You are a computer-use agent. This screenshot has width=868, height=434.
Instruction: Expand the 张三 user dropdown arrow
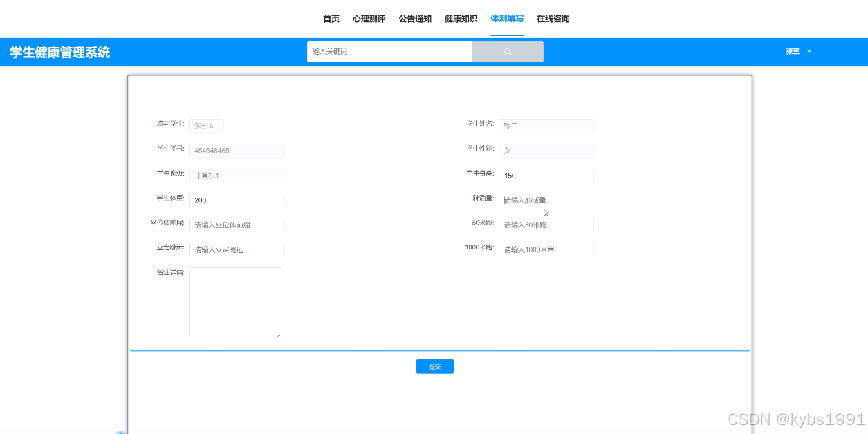(809, 52)
